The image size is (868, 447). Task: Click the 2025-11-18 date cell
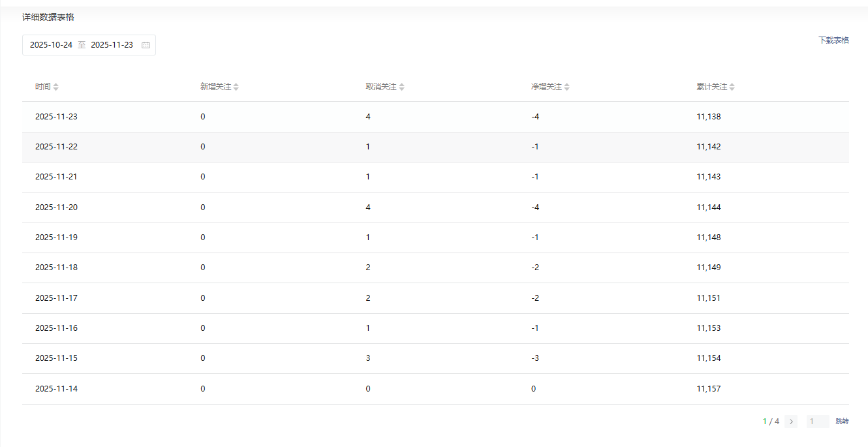click(x=56, y=268)
